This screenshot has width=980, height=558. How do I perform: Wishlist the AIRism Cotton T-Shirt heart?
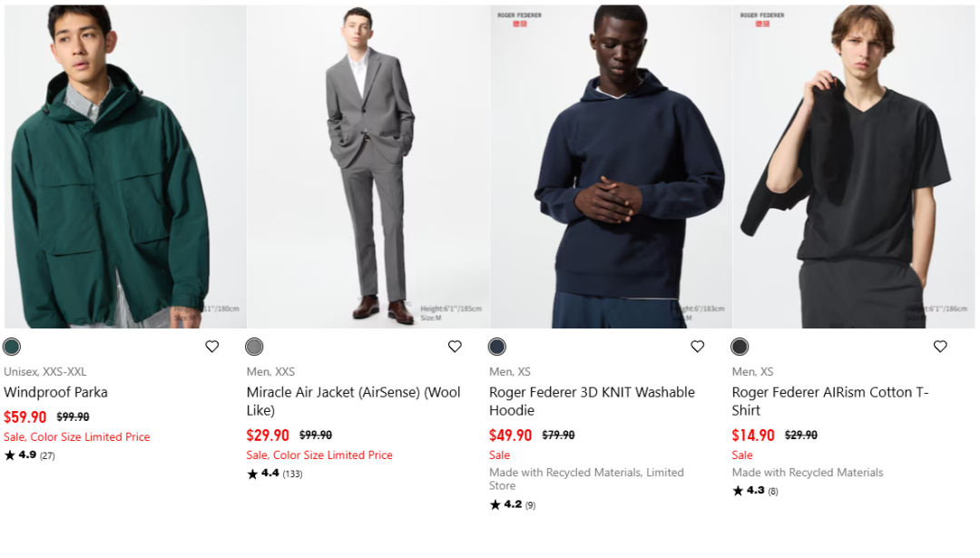pos(940,347)
